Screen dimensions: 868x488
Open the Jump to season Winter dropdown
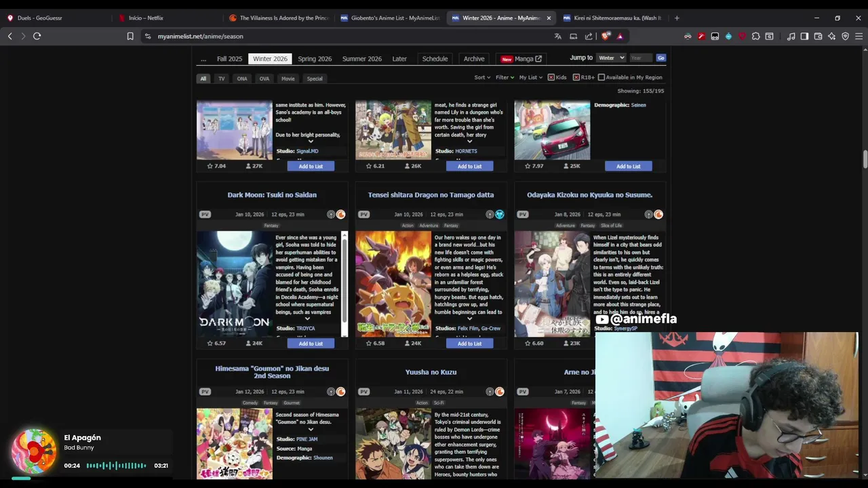pyautogui.click(x=611, y=58)
